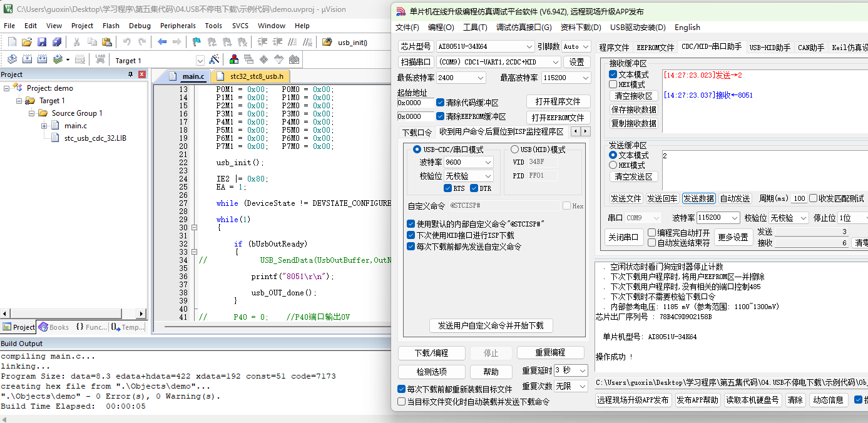Click the Manage Project Items colored blocks icon
Image resolution: width=868 pixels, height=423 pixels.
[x=234, y=59]
